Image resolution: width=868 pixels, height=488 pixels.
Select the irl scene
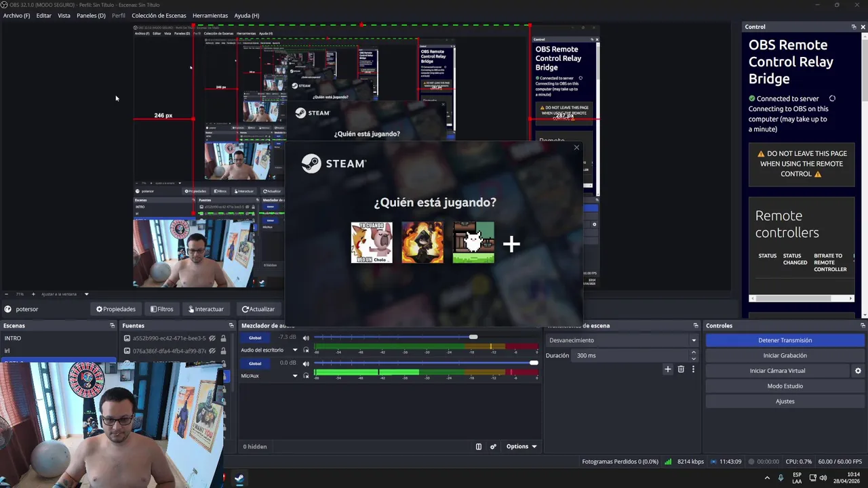[x=58, y=350]
